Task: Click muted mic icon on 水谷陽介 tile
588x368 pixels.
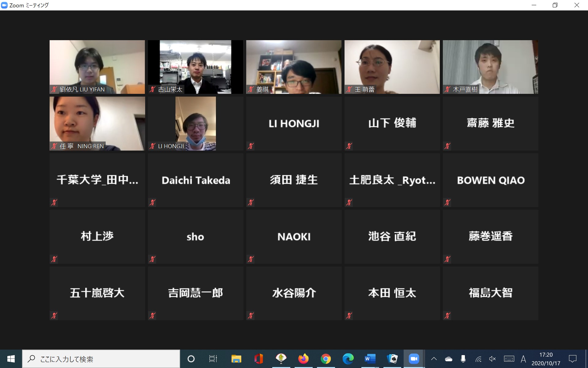Action: pos(251,316)
